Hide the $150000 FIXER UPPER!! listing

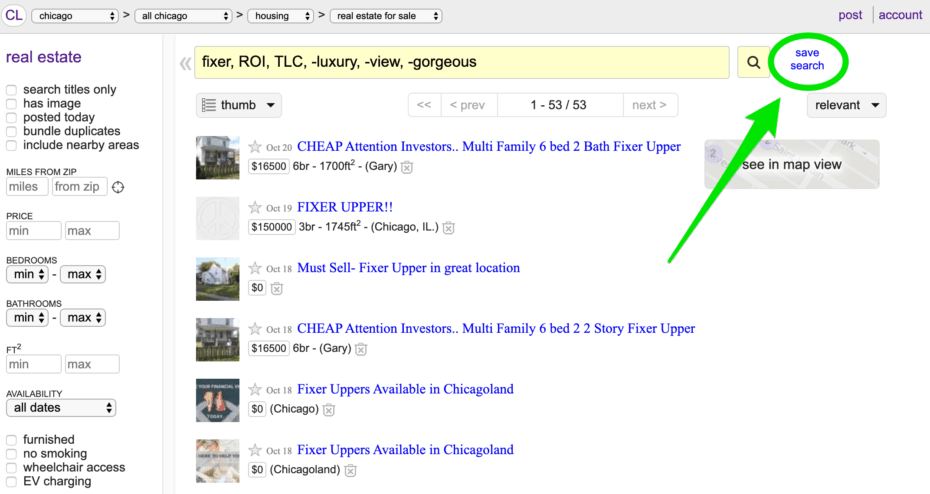coord(449,228)
